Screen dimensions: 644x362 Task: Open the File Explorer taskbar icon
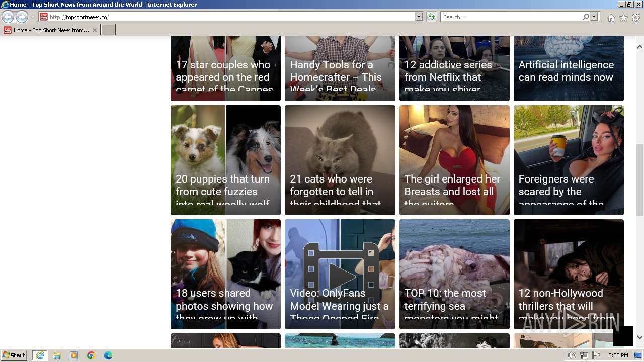click(x=57, y=355)
